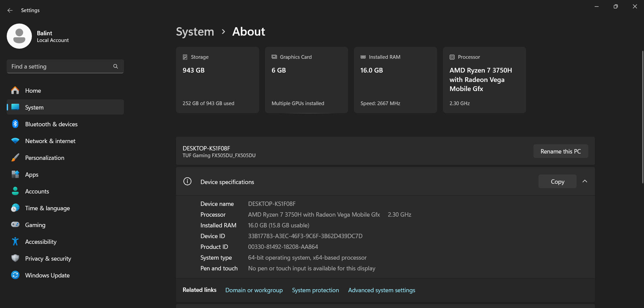The width and height of the screenshot is (644, 308).
Task: Select System in the sidebar
Action: [65, 107]
